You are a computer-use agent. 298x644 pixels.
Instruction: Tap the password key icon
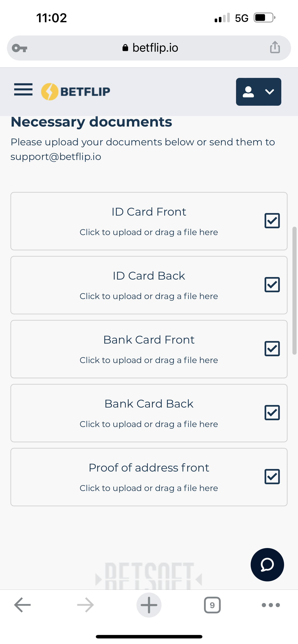(19, 48)
